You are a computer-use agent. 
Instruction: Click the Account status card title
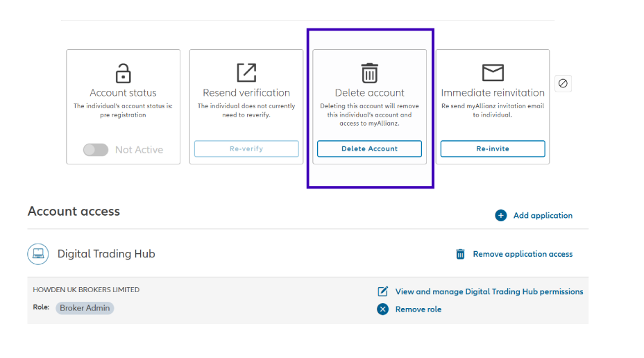click(x=124, y=93)
